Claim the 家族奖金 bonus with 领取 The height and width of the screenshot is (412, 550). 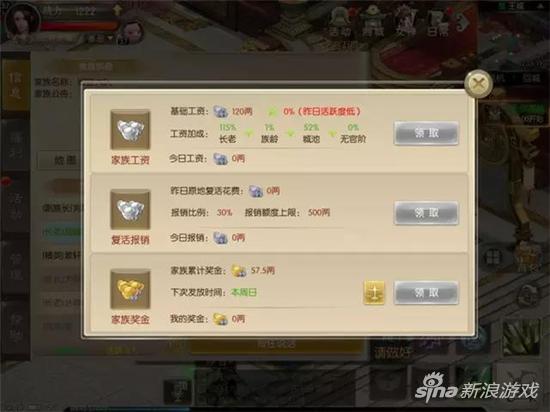click(426, 292)
